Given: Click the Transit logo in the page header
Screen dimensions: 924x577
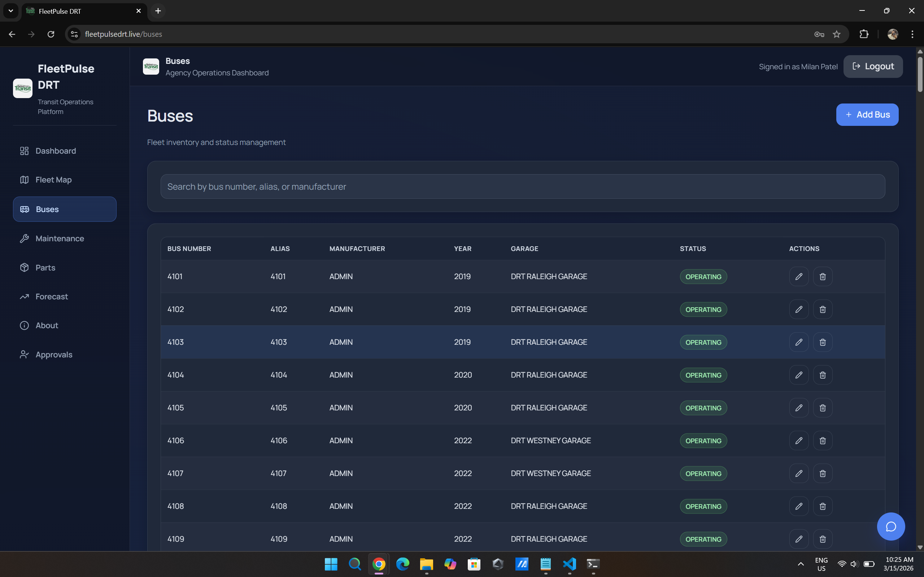Looking at the screenshot, I should (x=151, y=67).
